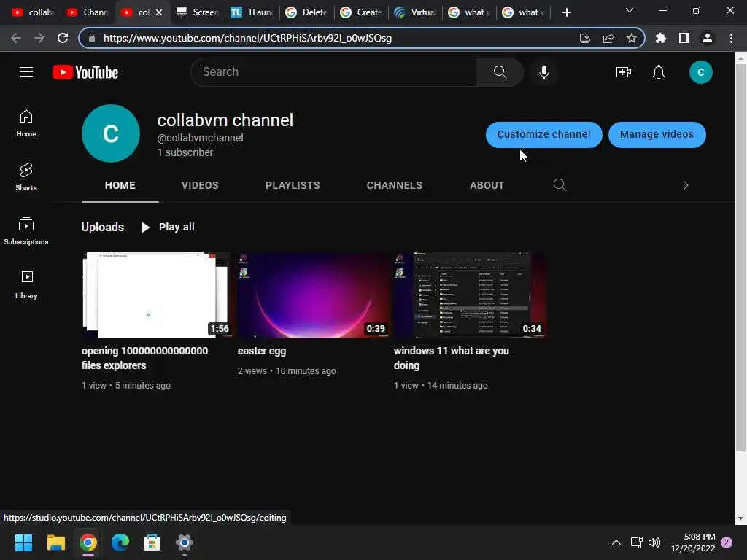Screen dimensions: 747x560
Task: Switch to the Virtual browser tab
Action: 415,12
